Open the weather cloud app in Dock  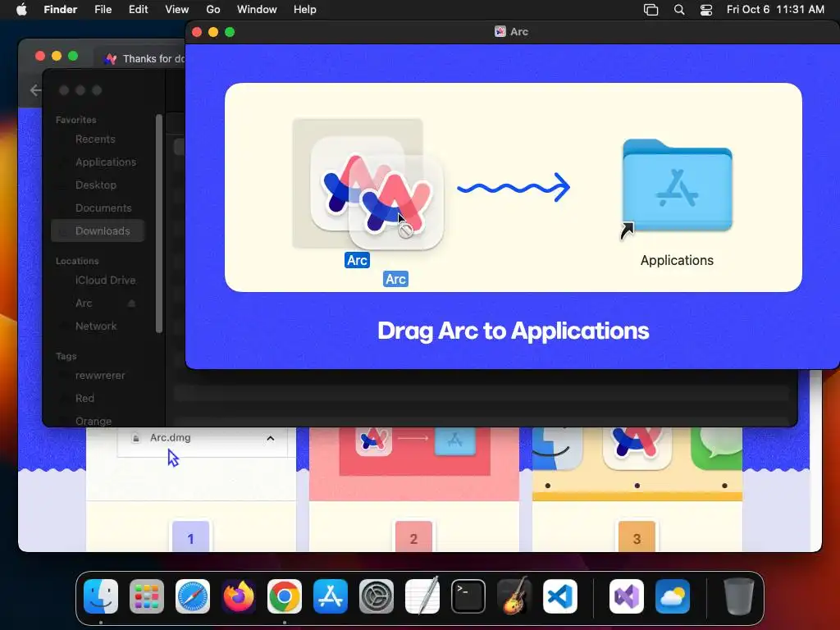673,596
